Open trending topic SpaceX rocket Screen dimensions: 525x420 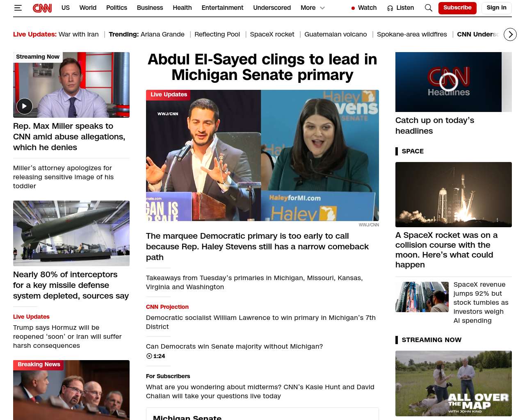click(272, 34)
